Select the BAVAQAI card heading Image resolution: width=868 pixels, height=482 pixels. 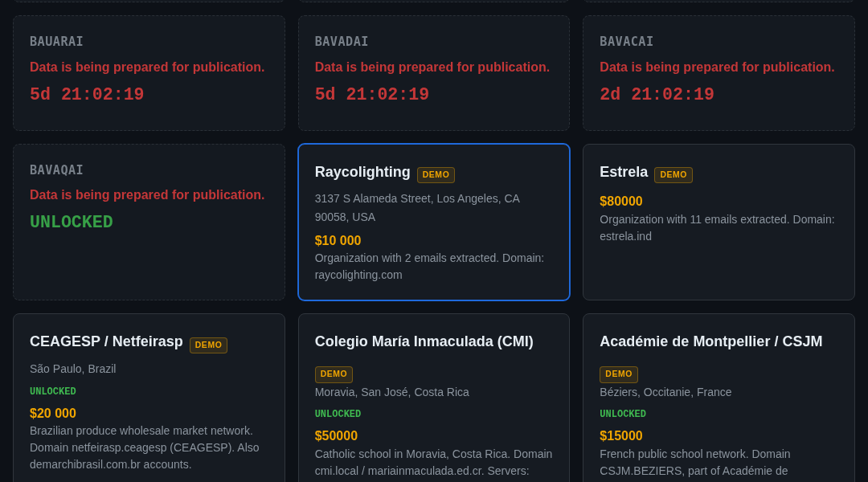(56, 170)
